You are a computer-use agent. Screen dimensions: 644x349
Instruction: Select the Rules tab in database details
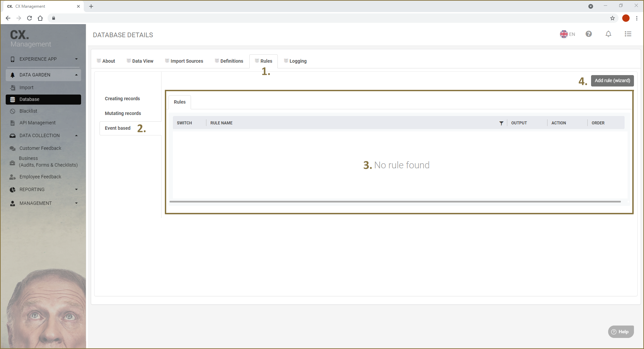tap(263, 61)
